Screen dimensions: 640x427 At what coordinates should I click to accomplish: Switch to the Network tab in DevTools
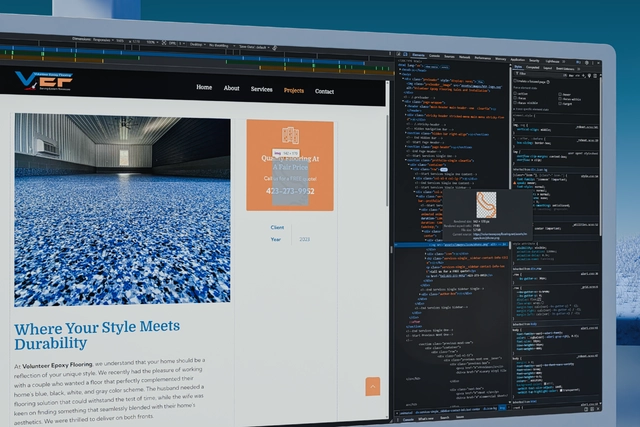[x=464, y=57]
